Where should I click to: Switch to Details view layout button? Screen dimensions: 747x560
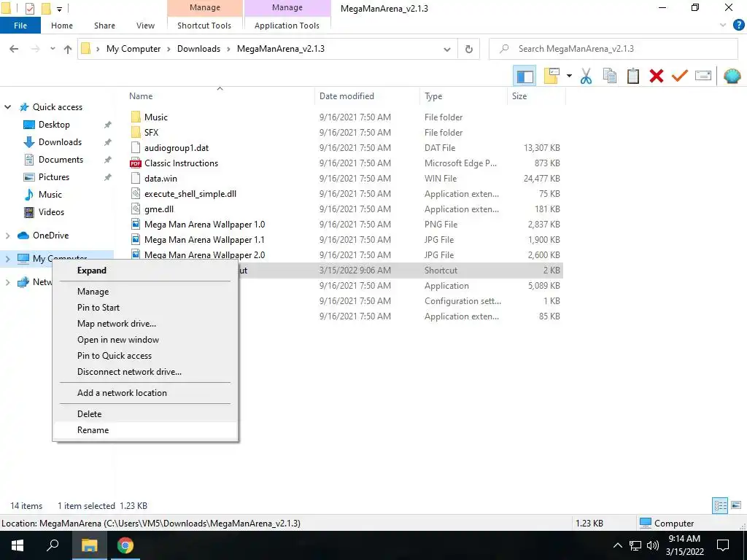[x=720, y=505]
